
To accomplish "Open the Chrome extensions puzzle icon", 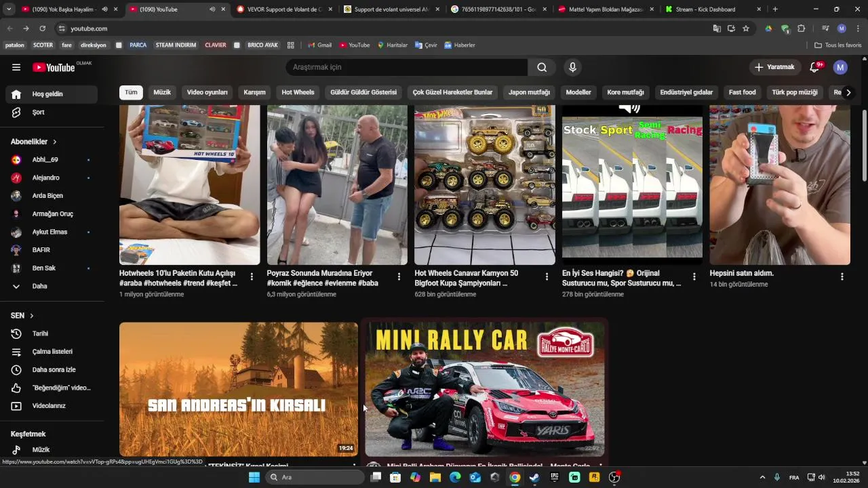I will point(802,28).
